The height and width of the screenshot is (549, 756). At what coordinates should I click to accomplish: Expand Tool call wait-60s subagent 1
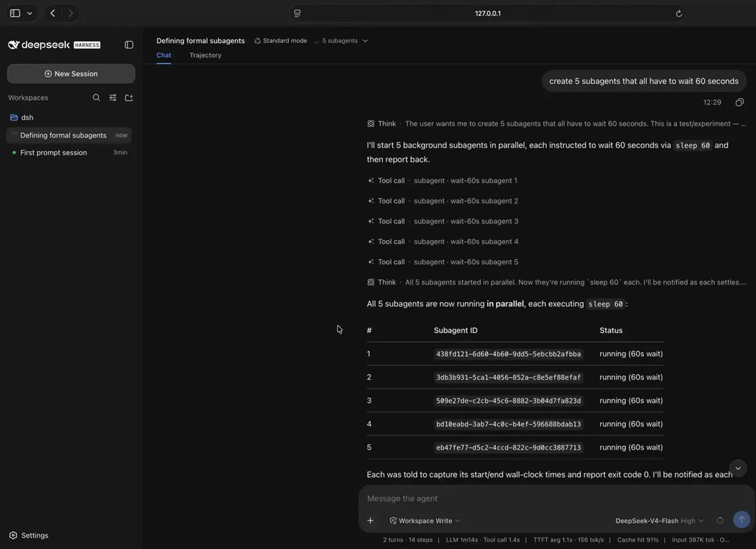click(442, 181)
